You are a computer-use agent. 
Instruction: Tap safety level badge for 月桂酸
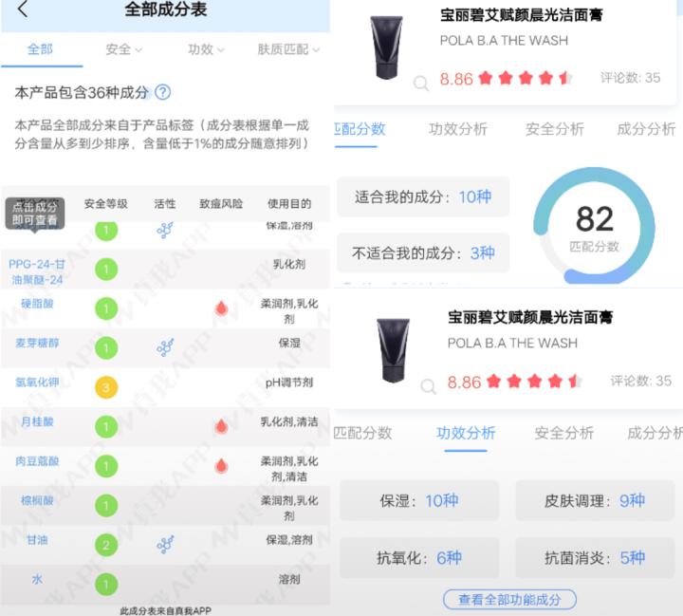(106, 427)
